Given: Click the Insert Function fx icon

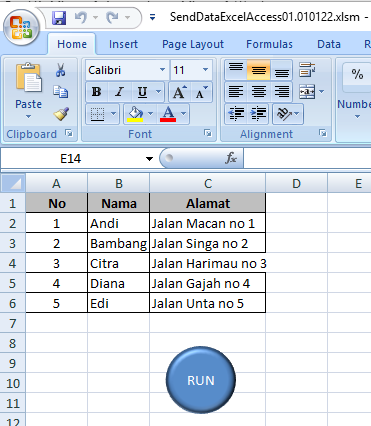Looking at the screenshot, I should [231, 158].
